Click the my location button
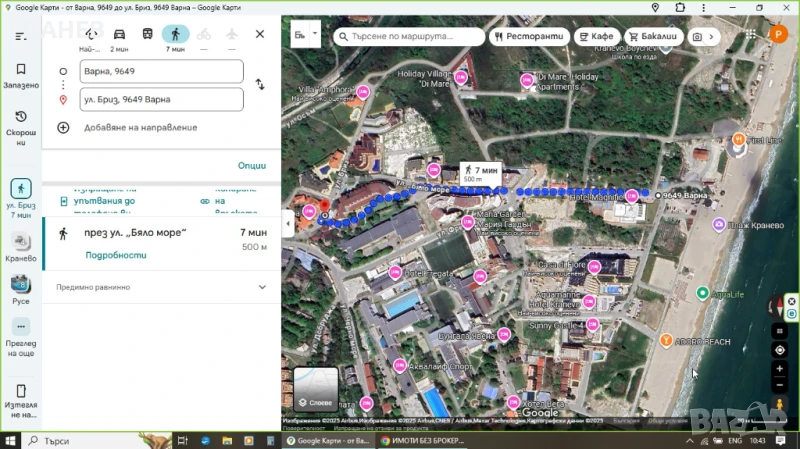 point(779,350)
